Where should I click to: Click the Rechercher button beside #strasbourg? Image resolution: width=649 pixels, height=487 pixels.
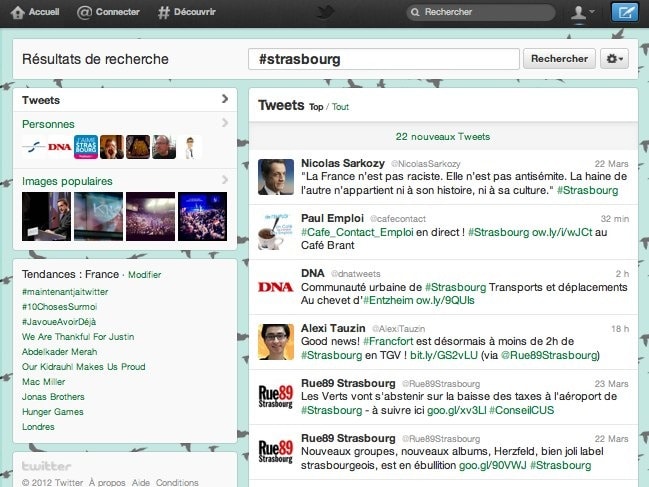(559, 59)
